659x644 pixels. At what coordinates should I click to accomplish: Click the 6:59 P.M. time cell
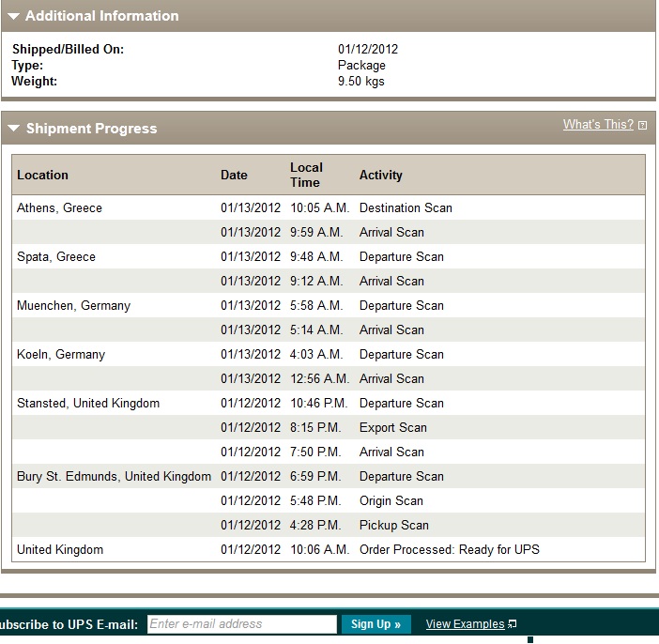point(315,476)
